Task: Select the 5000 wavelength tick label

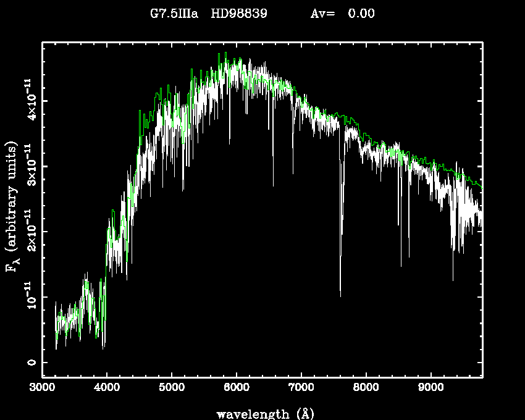Action: pos(172,388)
